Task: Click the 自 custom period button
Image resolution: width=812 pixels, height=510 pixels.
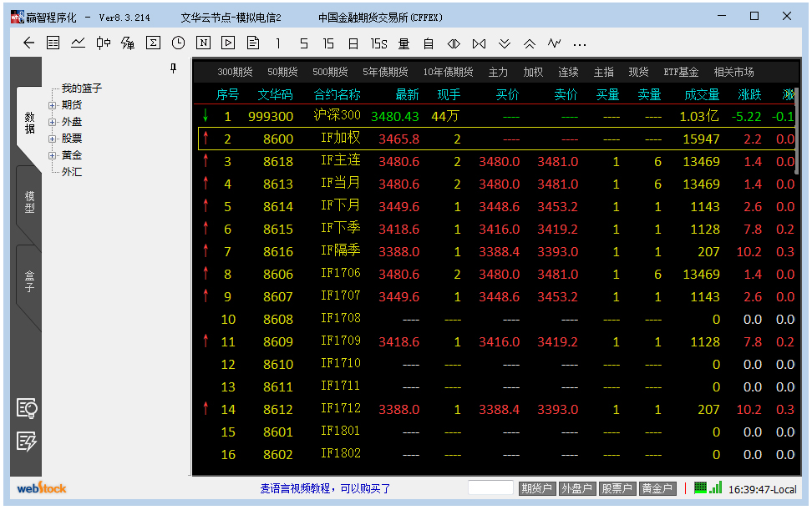Action: point(429,43)
